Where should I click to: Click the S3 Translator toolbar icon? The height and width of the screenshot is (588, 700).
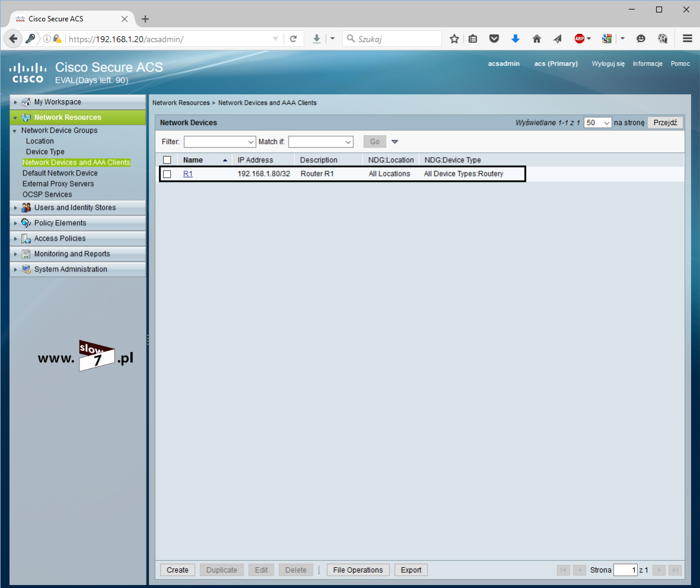pos(606,39)
